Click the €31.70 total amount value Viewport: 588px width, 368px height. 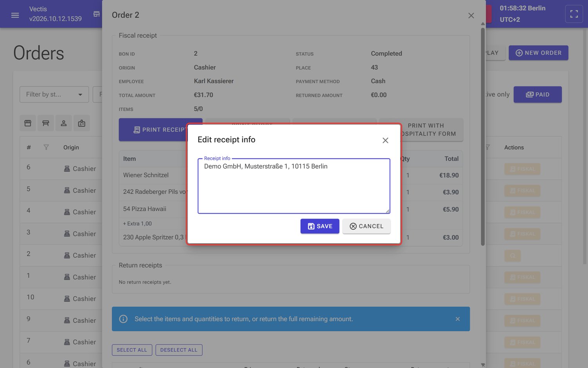pos(203,95)
